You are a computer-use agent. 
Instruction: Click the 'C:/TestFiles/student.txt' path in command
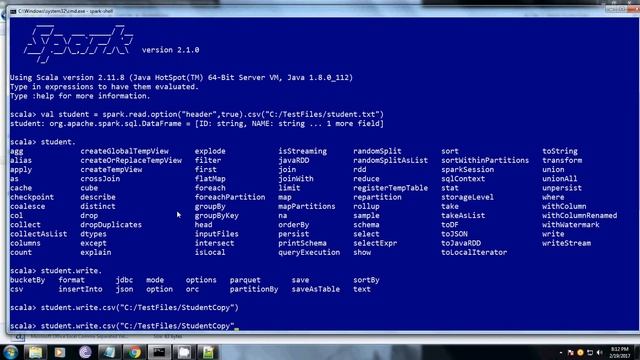tap(323, 115)
